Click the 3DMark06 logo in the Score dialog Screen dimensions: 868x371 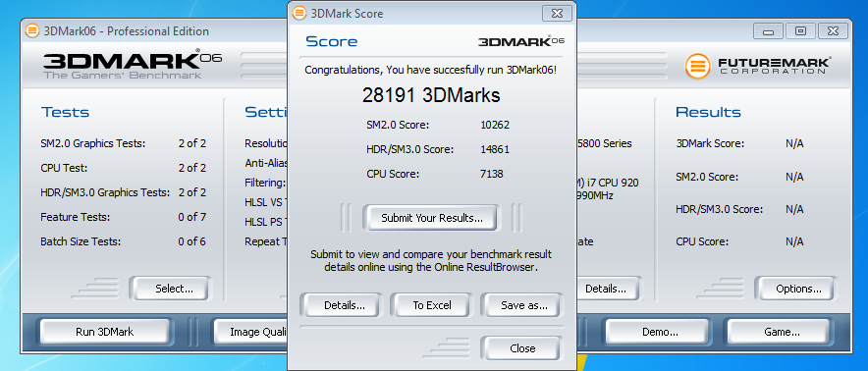521,41
